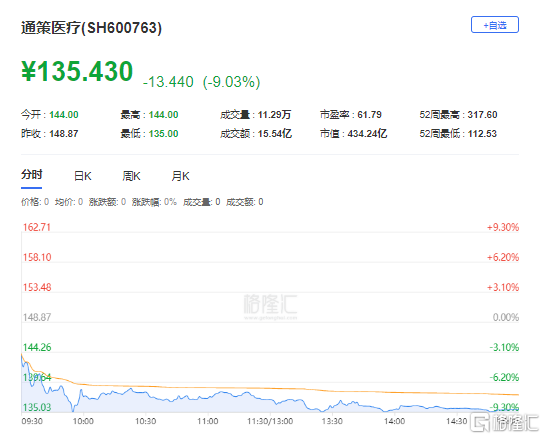Click the +3.10% percent axis label
Viewport: 545px width, 439px height.
click(x=503, y=287)
